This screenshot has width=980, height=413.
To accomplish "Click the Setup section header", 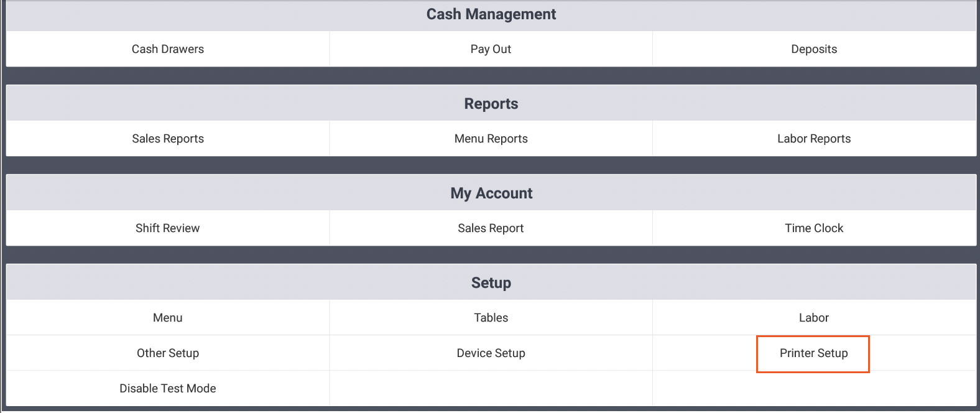I will click(x=491, y=283).
